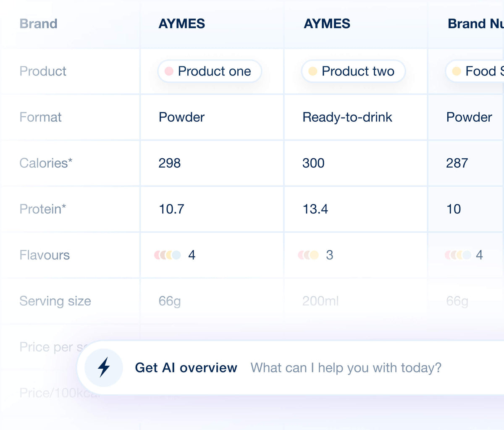
Task: Click Product two's flavour colour dots
Action: 308,255
